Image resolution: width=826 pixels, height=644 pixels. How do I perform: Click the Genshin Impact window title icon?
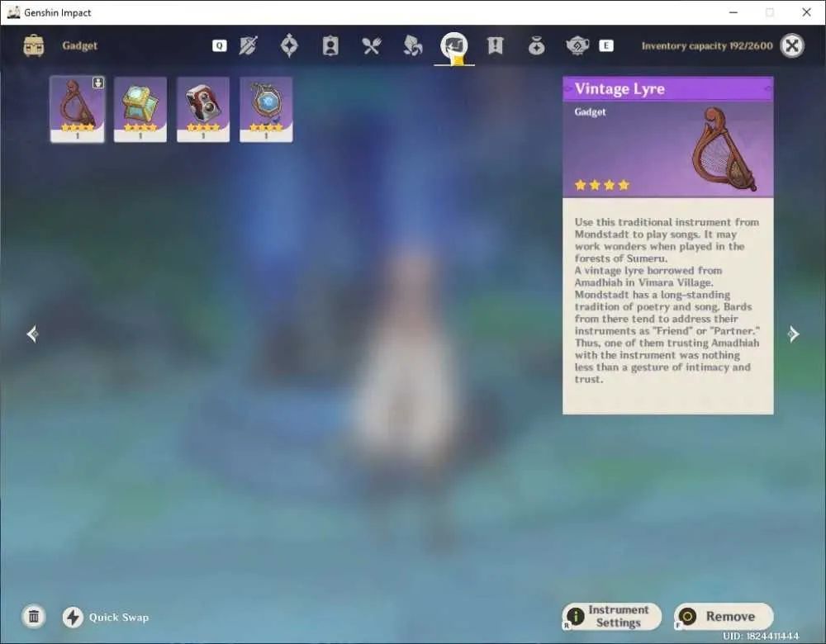pyautogui.click(x=14, y=12)
